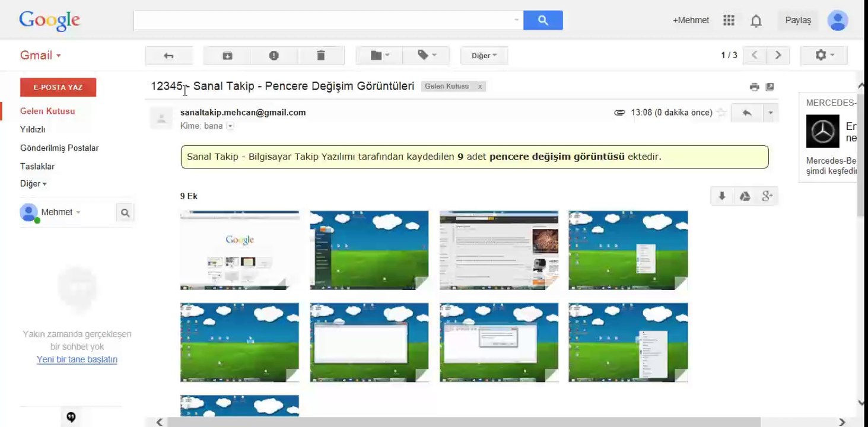Save all attachments to Google Drive

[x=745, y=196]
